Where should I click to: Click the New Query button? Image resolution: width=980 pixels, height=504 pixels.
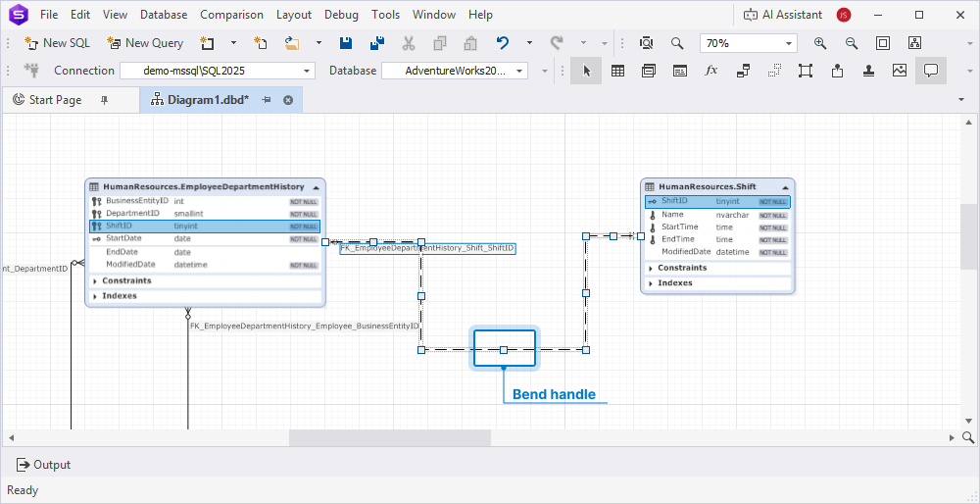click(x=145, y=43)
